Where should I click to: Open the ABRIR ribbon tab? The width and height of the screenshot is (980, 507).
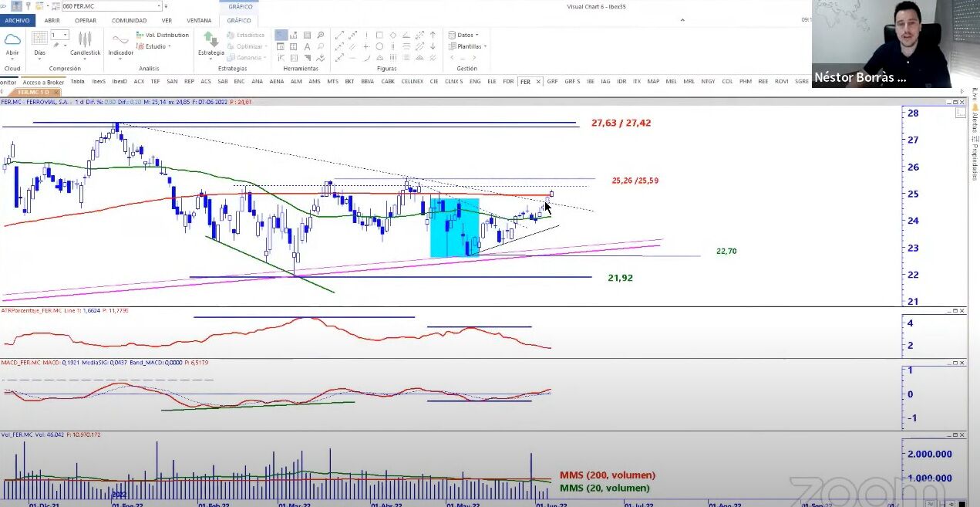(x=52, y=21)
